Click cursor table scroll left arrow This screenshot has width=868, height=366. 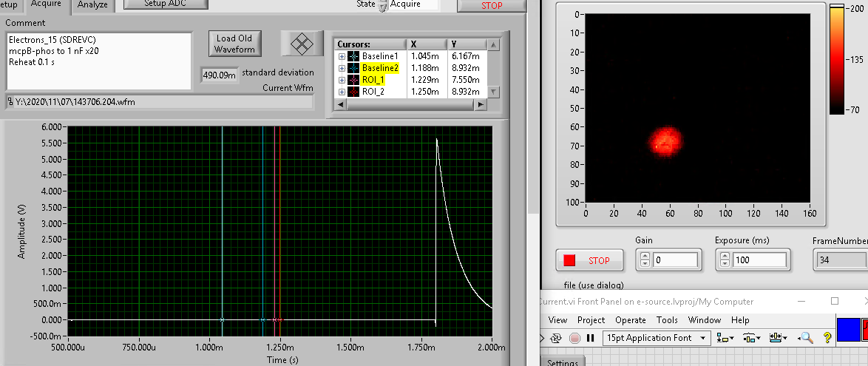(x=339, y=104)
